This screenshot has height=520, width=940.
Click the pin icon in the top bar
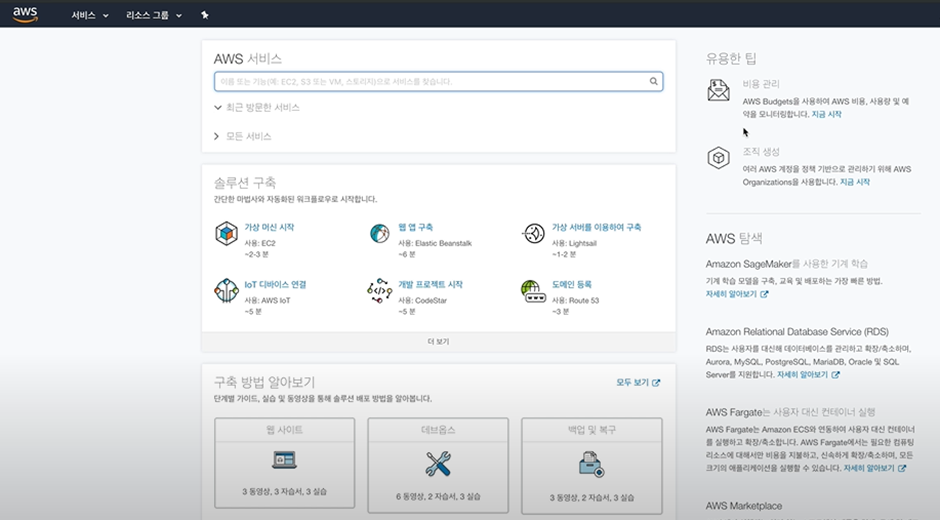[x=204, y=15]
